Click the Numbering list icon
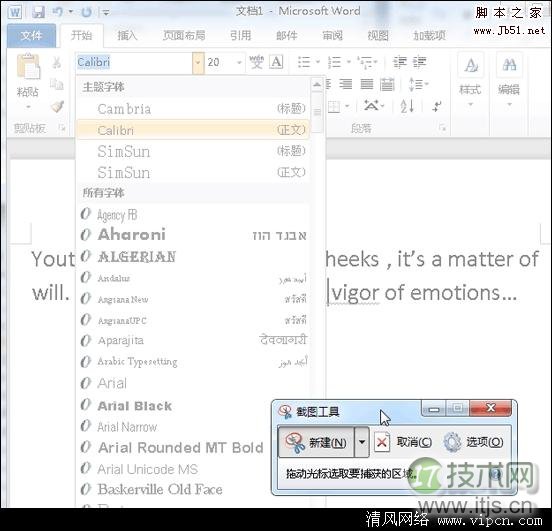Viewport: 552px width, 531px height. (334, 62)
